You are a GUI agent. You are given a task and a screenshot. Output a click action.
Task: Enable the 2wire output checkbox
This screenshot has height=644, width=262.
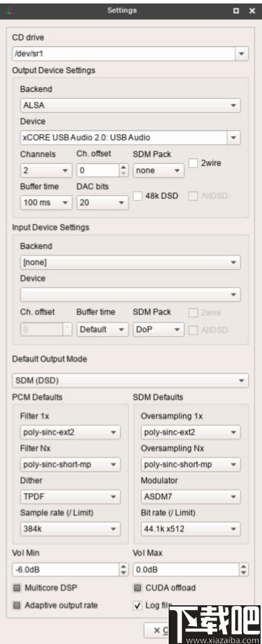coord(193,163)
